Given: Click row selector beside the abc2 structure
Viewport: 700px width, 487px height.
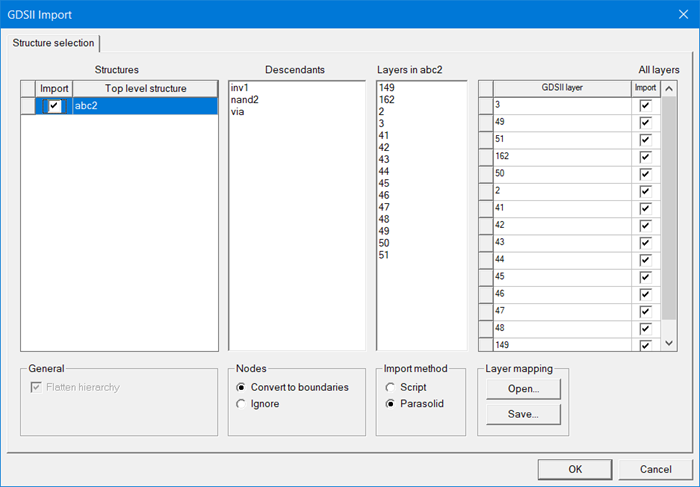Looking at the screenshot, I should pos(28,106).
